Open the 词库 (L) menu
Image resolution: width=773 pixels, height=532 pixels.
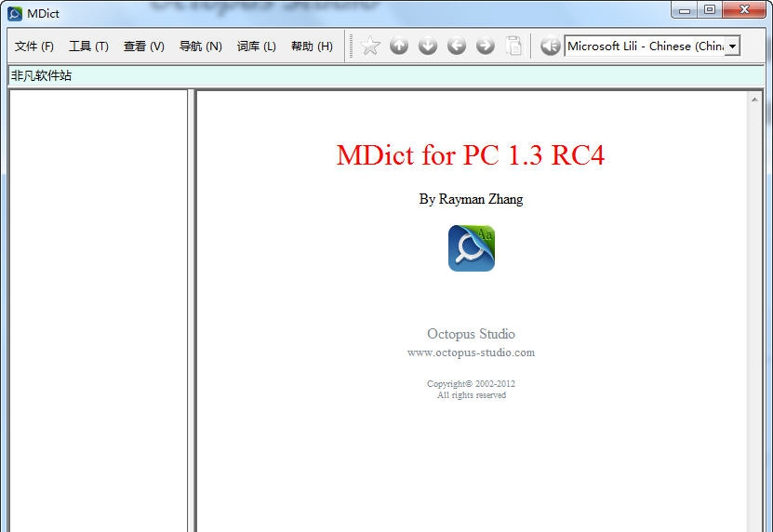pyautogui.click(x=257, y=47)
